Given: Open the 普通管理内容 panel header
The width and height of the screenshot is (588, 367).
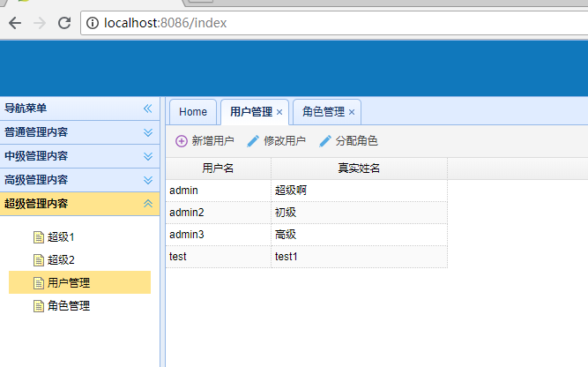Looking at the screenshot, I should pos(80,132).
